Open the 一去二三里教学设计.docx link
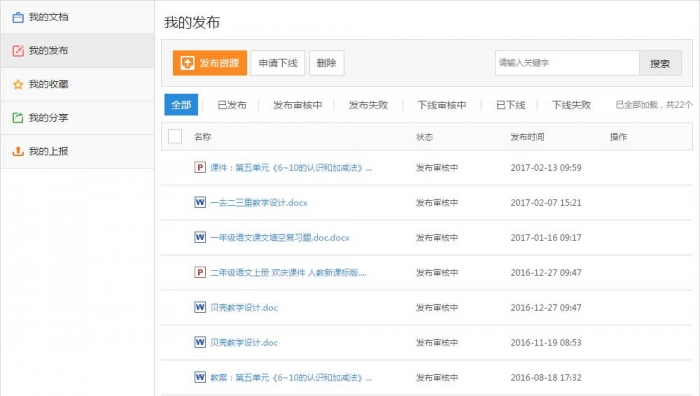 [x=259, y=202]
